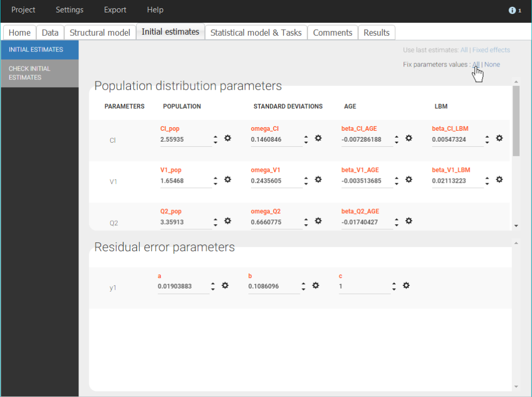Click None link for fix parameters values
532x397 pixels.
pos(492,64)
